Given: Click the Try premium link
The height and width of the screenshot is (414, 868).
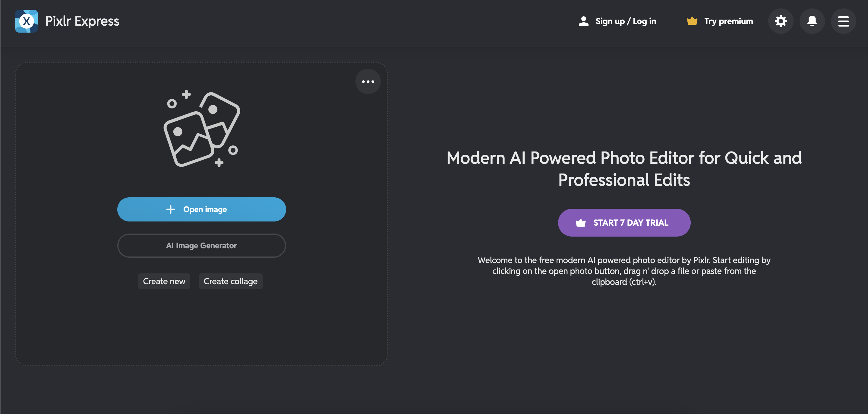Looking at the screenshot, I should point(728,21).
